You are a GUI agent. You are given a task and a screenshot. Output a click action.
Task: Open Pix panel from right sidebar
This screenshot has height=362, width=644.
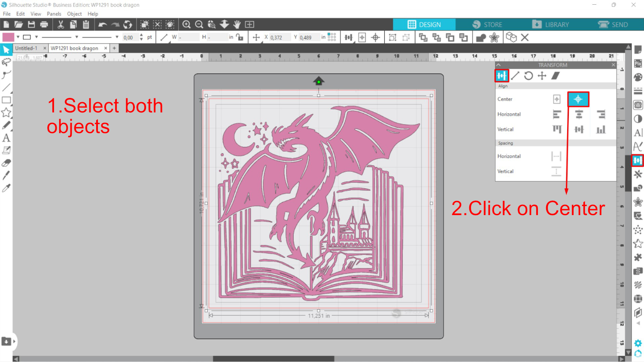coord(638,64)
